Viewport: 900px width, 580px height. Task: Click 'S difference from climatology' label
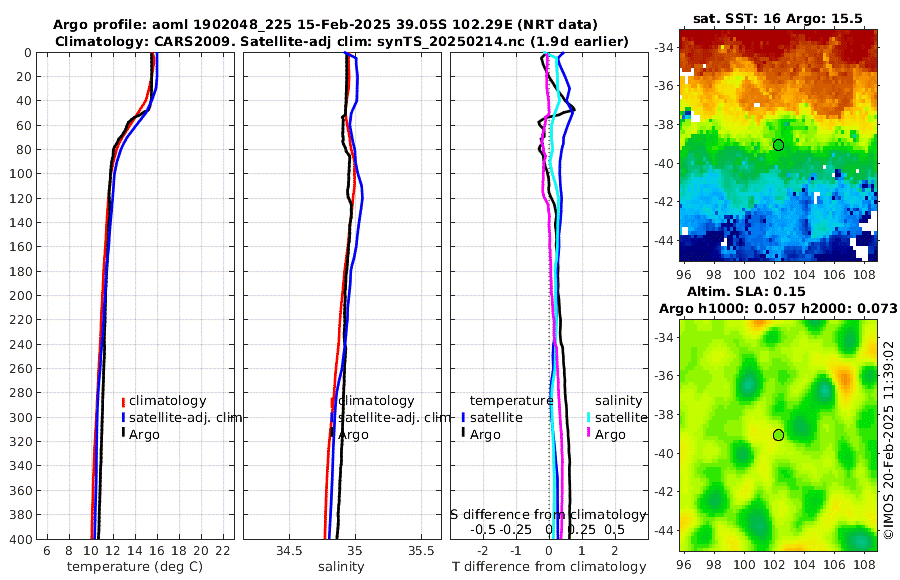(x=548, y=515)
